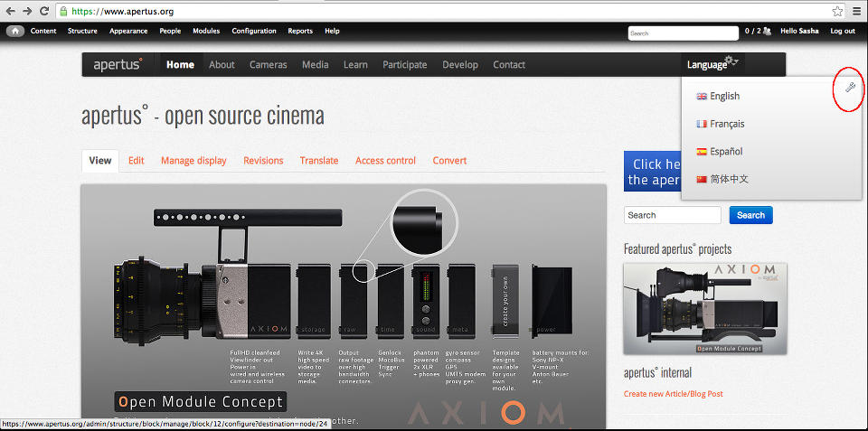
Task: Click the 'Featured apertus° projects' heading
Action: click(x=677, y=249)
